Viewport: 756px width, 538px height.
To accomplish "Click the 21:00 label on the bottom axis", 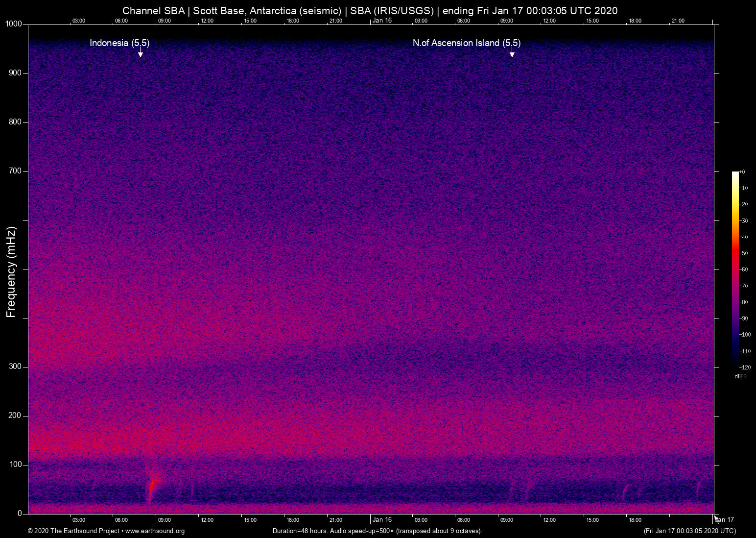I will pyautogui.click(x=336, y=520).
